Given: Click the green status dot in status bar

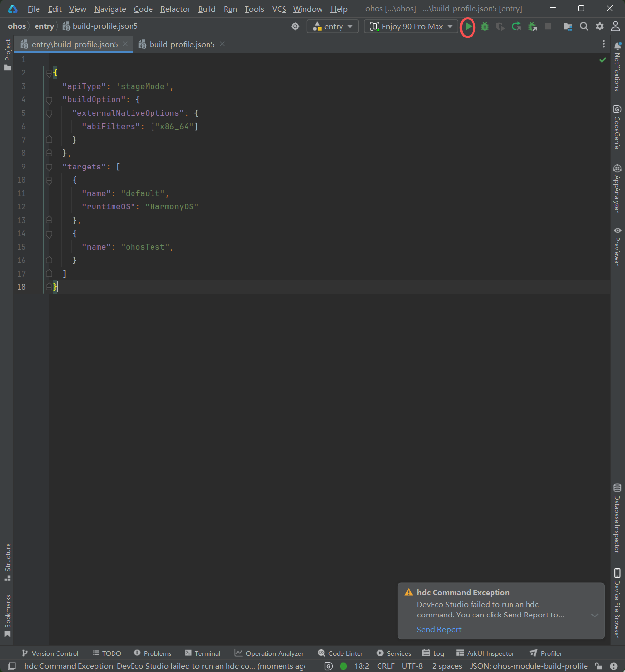Looking at the screenshot, I should tap(343, 666).
